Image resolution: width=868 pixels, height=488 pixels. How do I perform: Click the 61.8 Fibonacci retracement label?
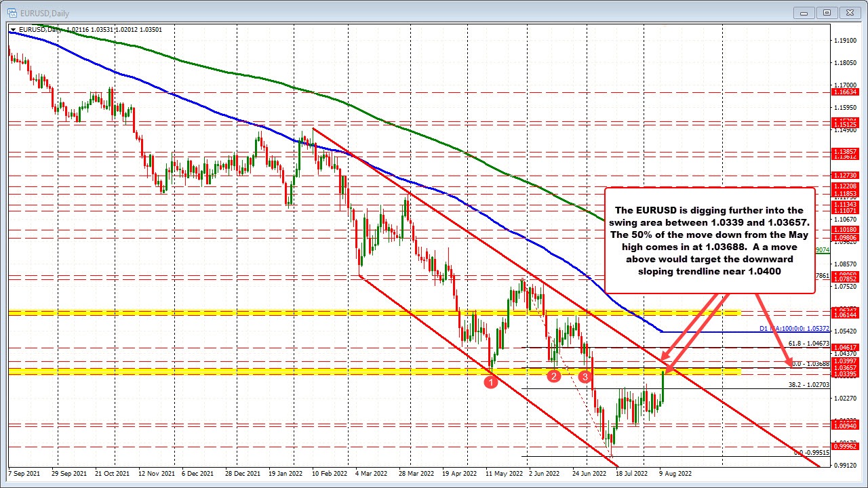pos(811,344)
